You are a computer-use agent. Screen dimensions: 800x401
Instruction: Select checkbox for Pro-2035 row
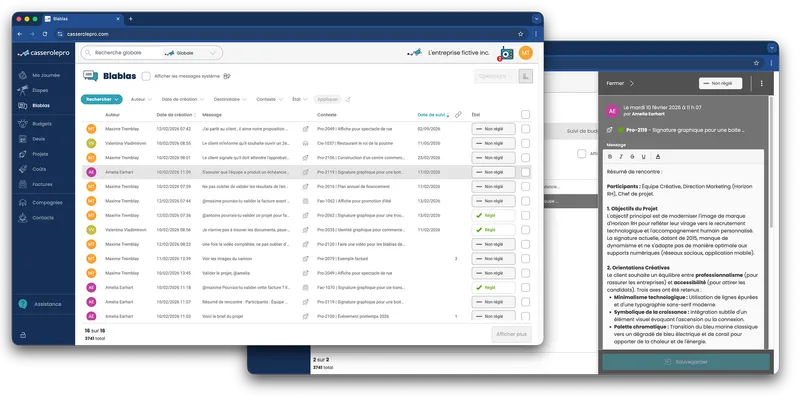(x=526, y=230)
